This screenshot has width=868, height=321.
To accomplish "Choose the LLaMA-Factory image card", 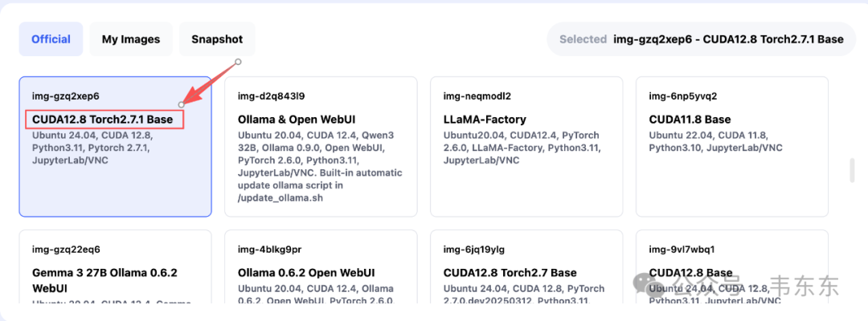I will (x=526, y=146).
